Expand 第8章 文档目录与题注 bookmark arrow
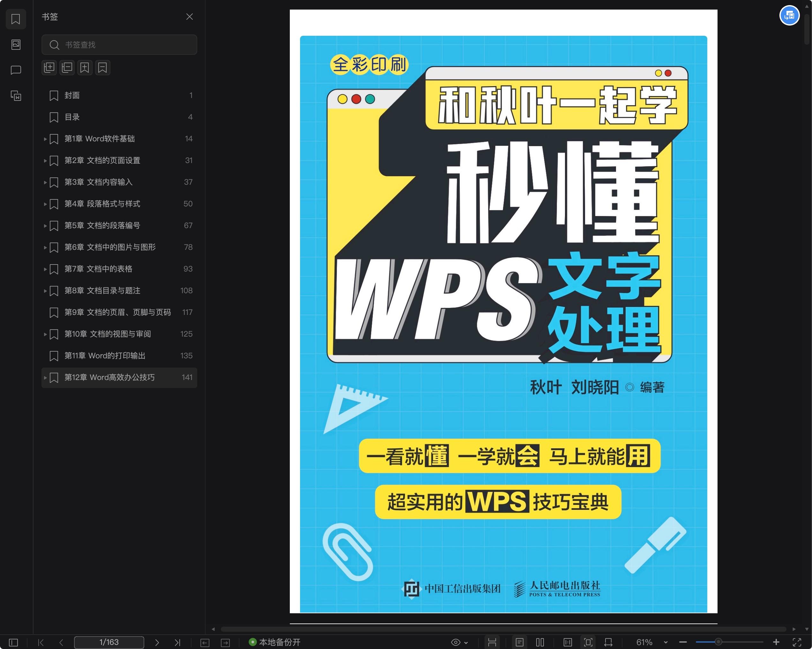The height and width of the screenshot is (649, 812). coord(45,291)
